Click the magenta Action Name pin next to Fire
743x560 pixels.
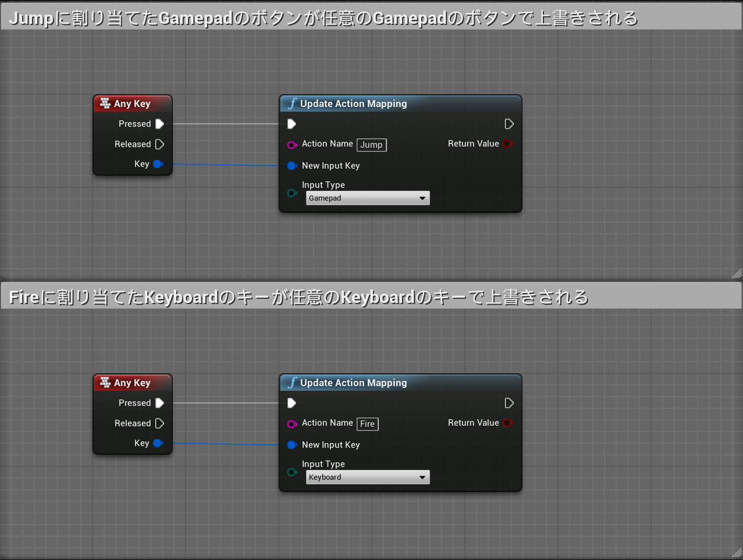(x=292, y=424)
